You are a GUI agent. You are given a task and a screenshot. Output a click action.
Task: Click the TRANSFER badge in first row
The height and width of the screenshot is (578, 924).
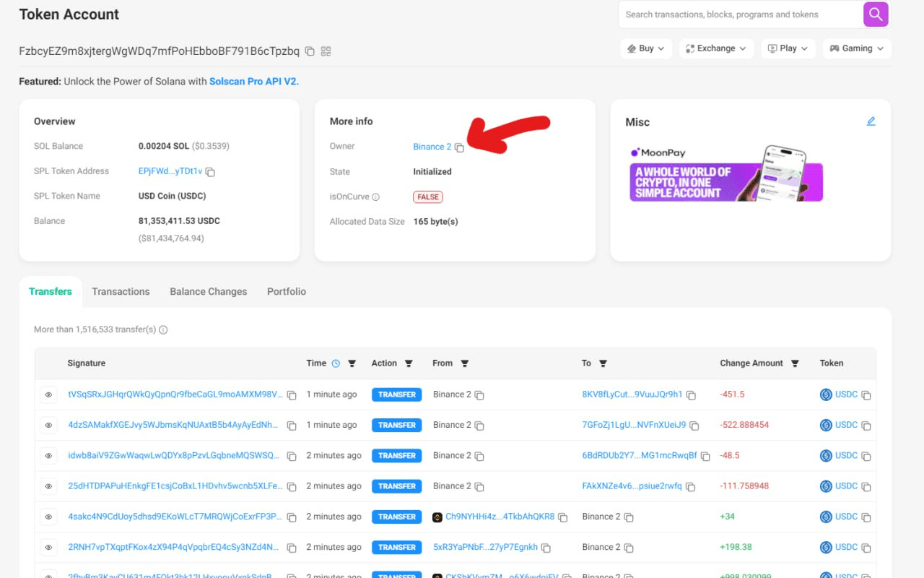397,394
